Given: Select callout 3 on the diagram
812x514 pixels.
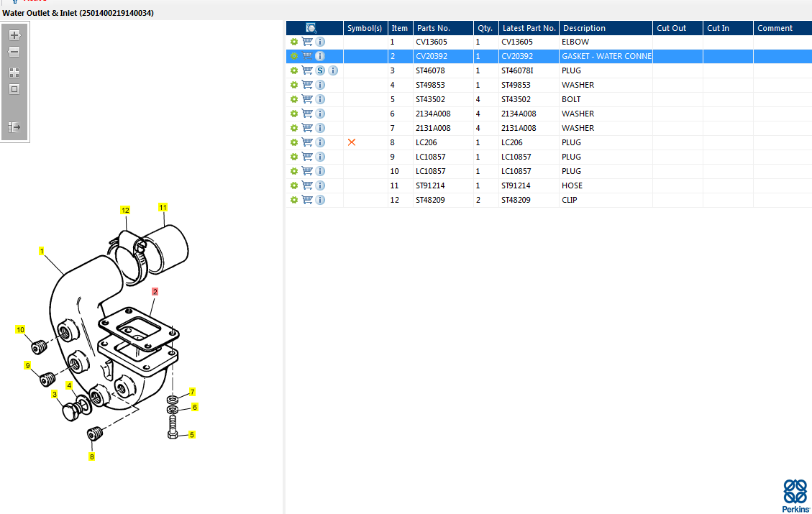Looking at the screenshot, I should point(55,395).
